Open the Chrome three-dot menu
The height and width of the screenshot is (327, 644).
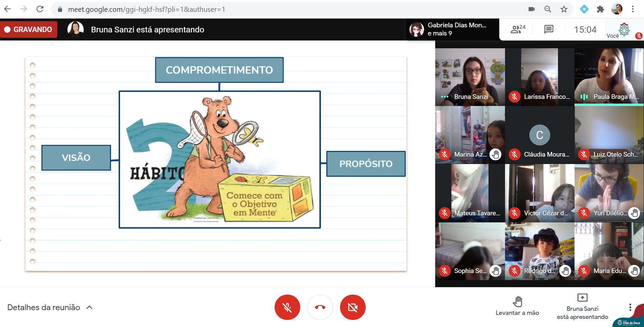pyautogui.click(x=633, y=9)
